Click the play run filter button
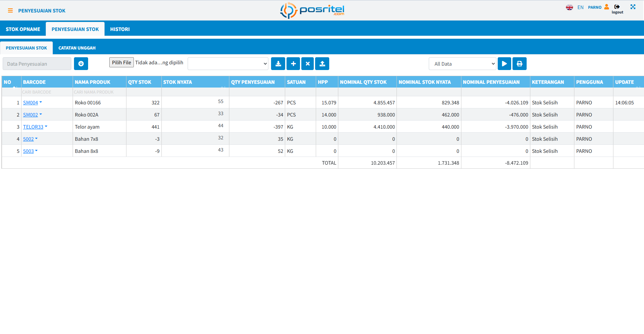 (504, 64)
